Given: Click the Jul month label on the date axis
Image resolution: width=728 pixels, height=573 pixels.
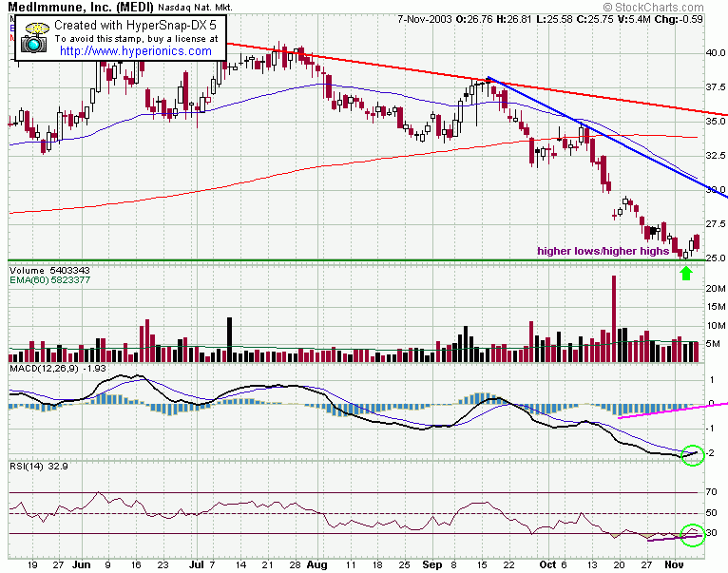Looking at the screenshot, I should (197, 564).
